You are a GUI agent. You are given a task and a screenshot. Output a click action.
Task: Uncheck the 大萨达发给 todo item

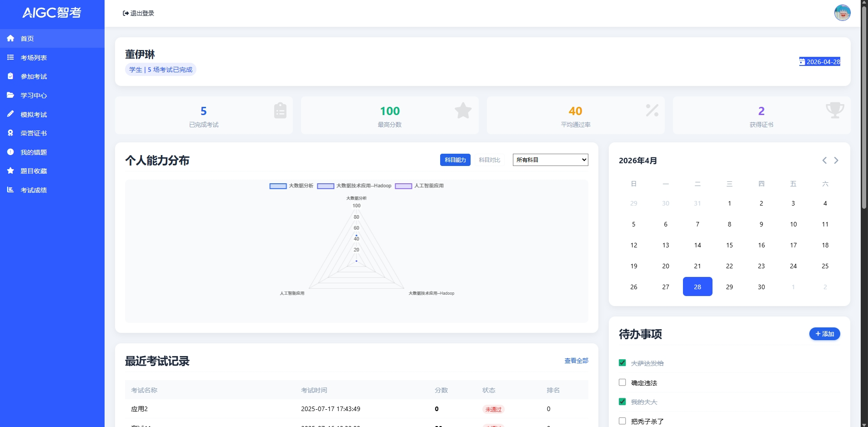tap(622, 363)
